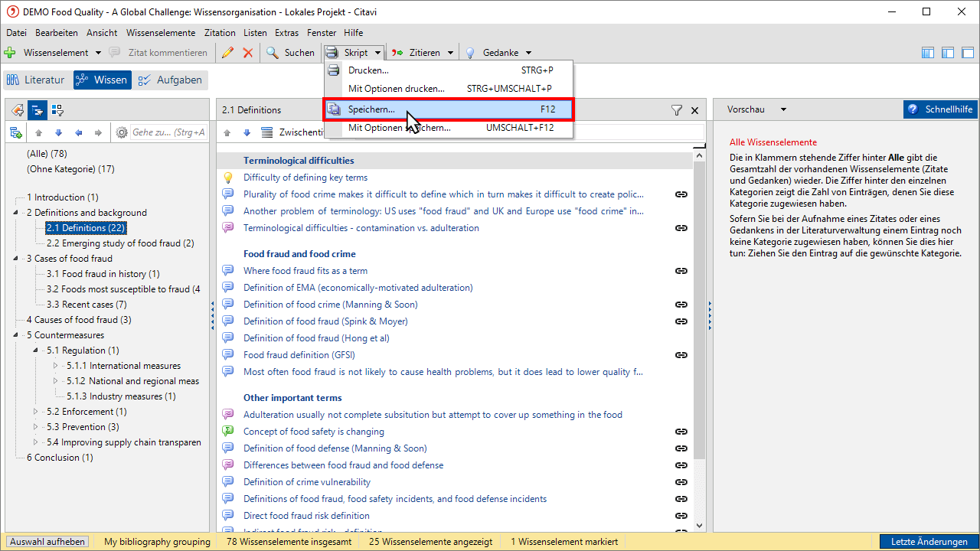Screen dimensions: 980x551
Task: Switch to the Aufgaben tab
Action: pos(170,80)
